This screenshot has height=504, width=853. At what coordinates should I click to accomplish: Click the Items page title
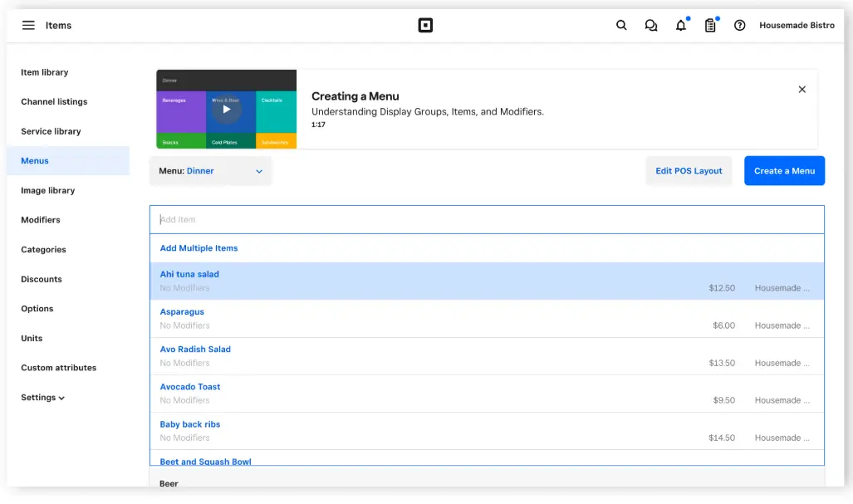click(58, 25)
